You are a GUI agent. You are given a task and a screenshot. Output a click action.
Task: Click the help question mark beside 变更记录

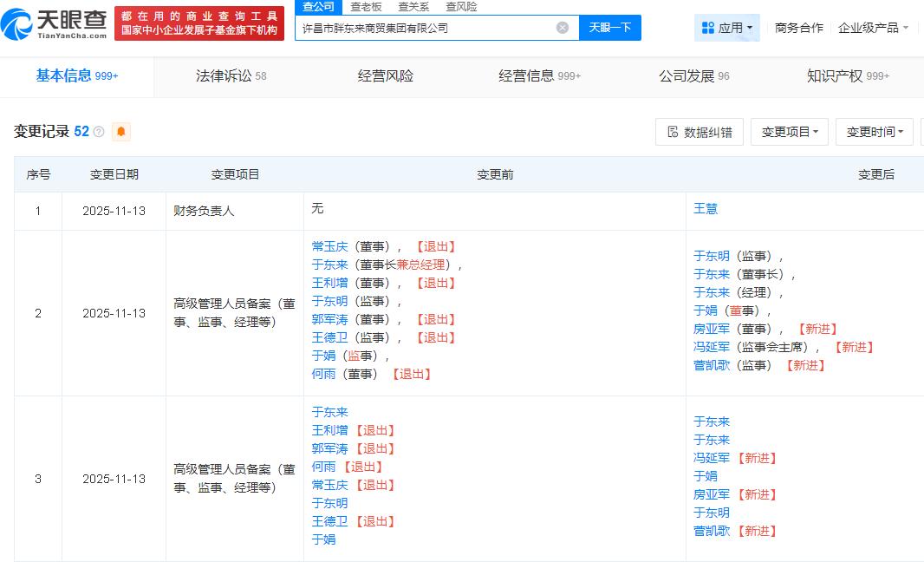coord(99,132)
